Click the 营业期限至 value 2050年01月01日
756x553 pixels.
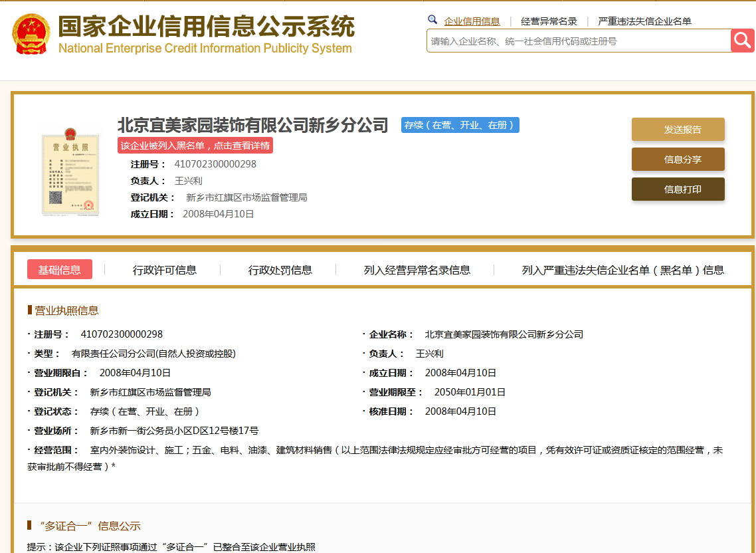click(470, 392)
